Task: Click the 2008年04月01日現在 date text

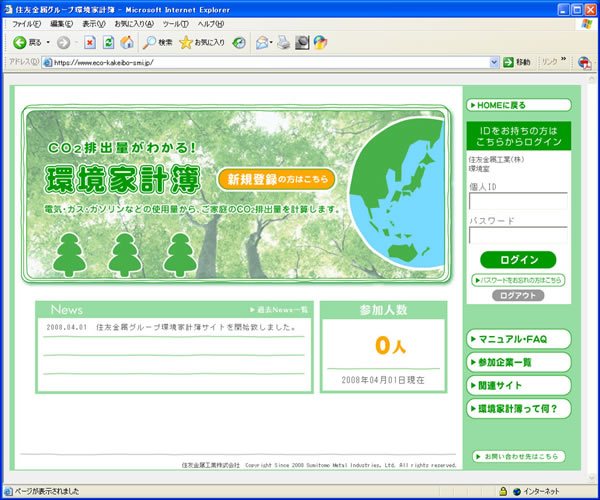Action: click(383, 380)
